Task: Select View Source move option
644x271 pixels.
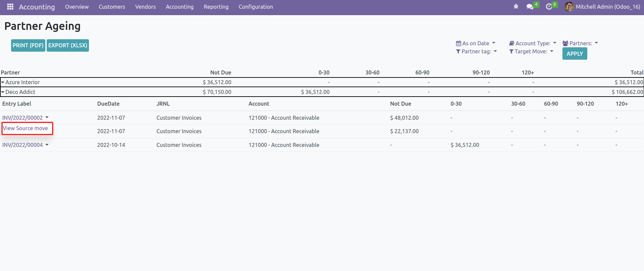Action: pyautogui.click(x=26, y=128)
